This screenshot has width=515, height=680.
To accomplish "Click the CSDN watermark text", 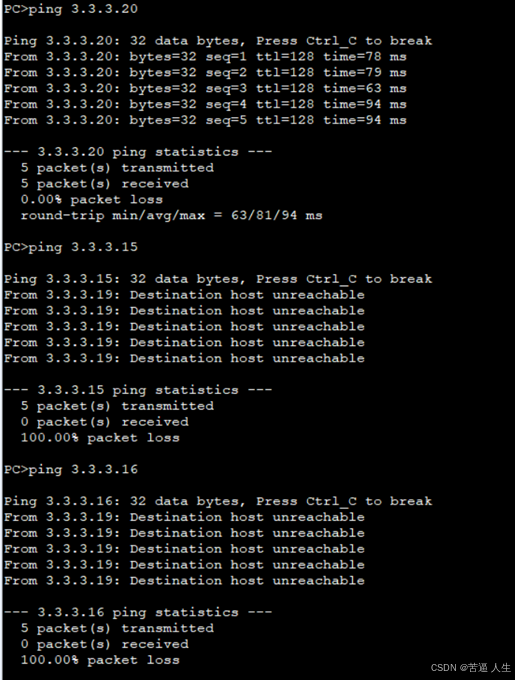I will [x=471, y=668].
